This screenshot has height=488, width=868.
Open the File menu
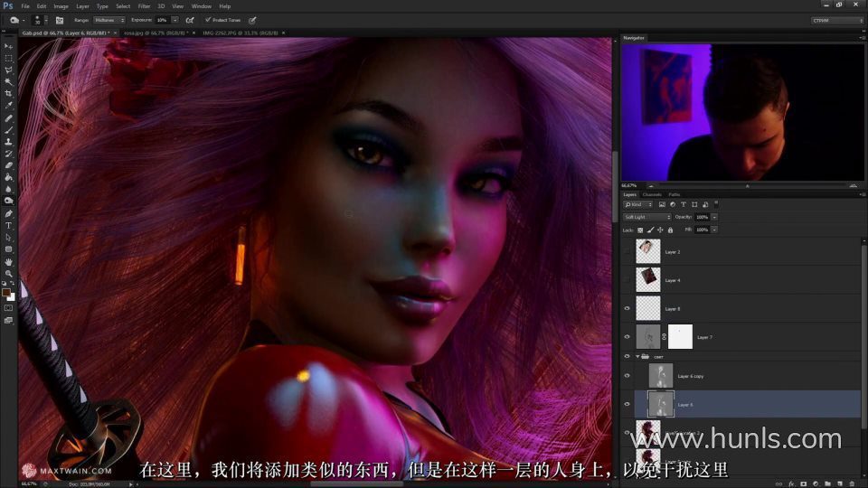tap(25, 6)
